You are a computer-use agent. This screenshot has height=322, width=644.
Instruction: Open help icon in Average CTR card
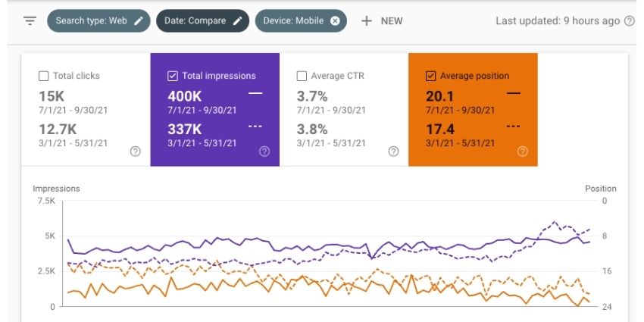(x=393, y=152)
